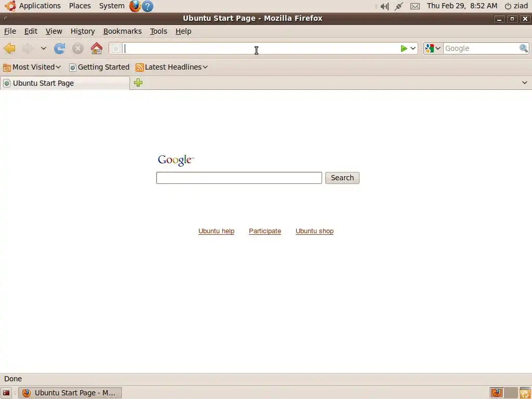Open the Places menu in the panel
This screenshot has height=399, width=532.
(x=79, y=6)
